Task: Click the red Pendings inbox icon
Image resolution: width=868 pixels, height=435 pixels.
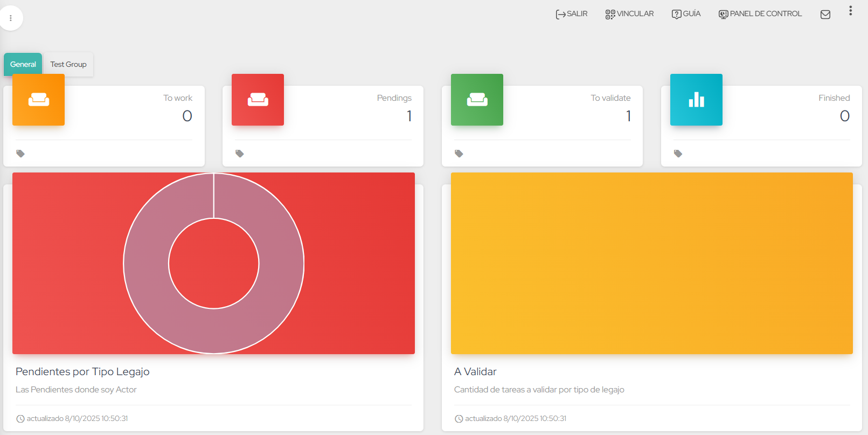Action: coord(258,100)
